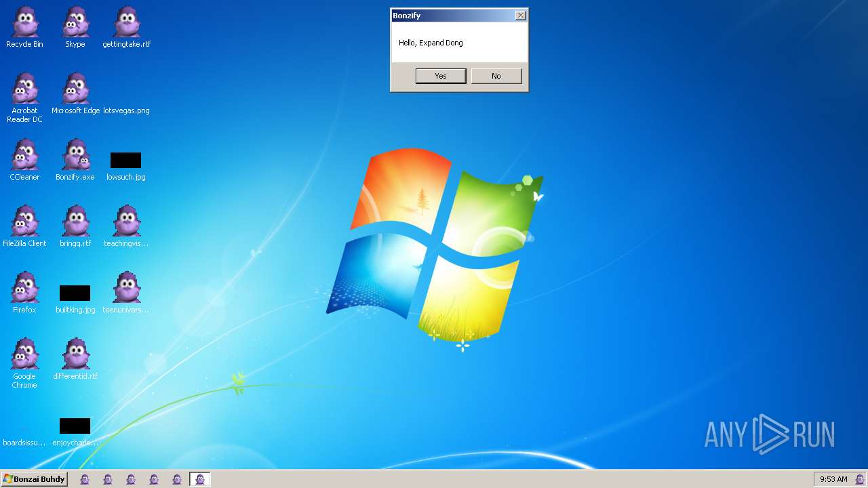
Task: Click Yes in the Bonzify dialog
Action: (x=441, y=76)
